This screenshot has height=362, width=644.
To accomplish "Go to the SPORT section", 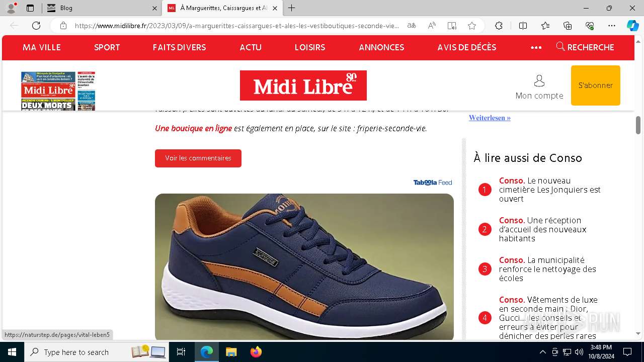I will [x=107, y=47].
